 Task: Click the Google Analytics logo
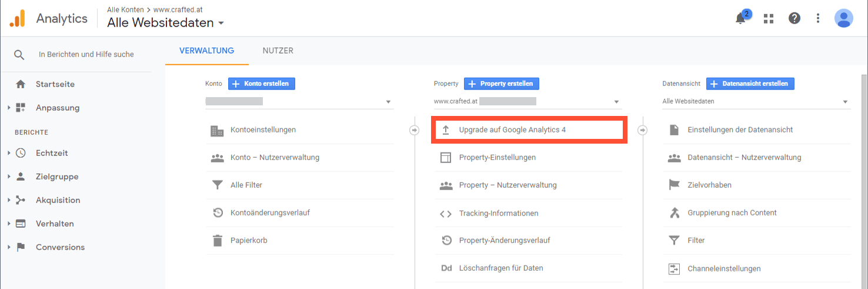[x=18, y=18]
